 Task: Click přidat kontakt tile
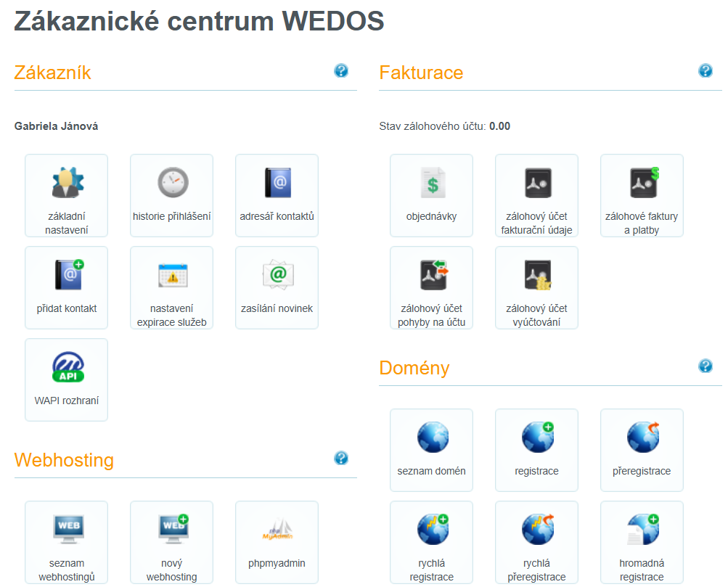(66, 288)
